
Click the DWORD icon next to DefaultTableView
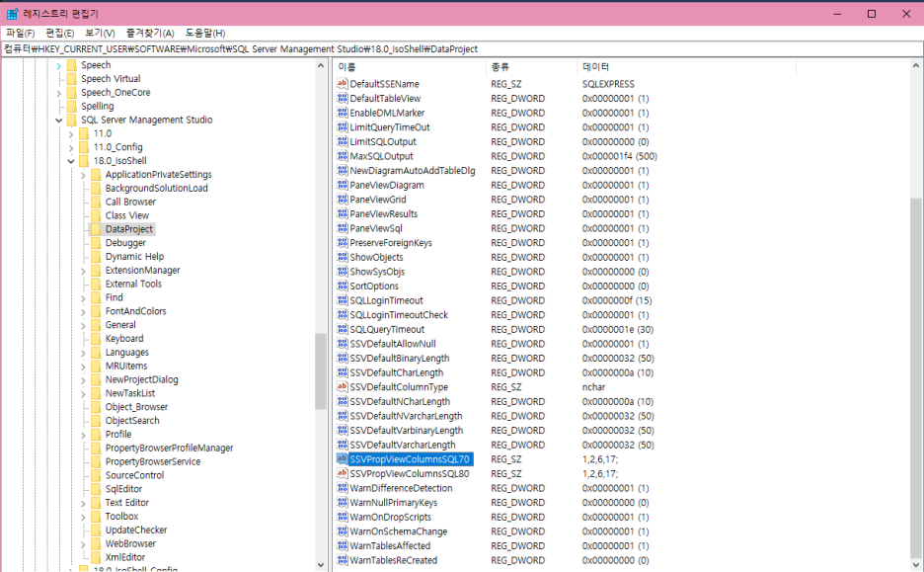(342, 98)
